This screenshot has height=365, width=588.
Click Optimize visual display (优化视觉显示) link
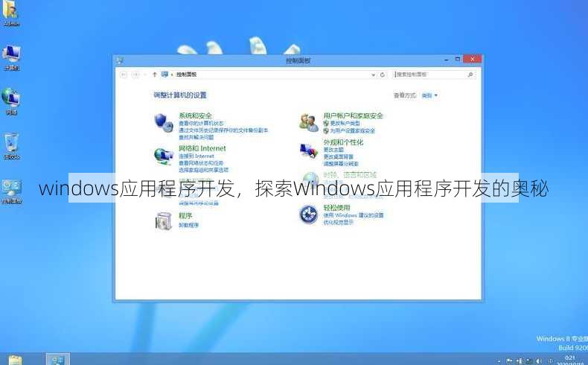338,222
